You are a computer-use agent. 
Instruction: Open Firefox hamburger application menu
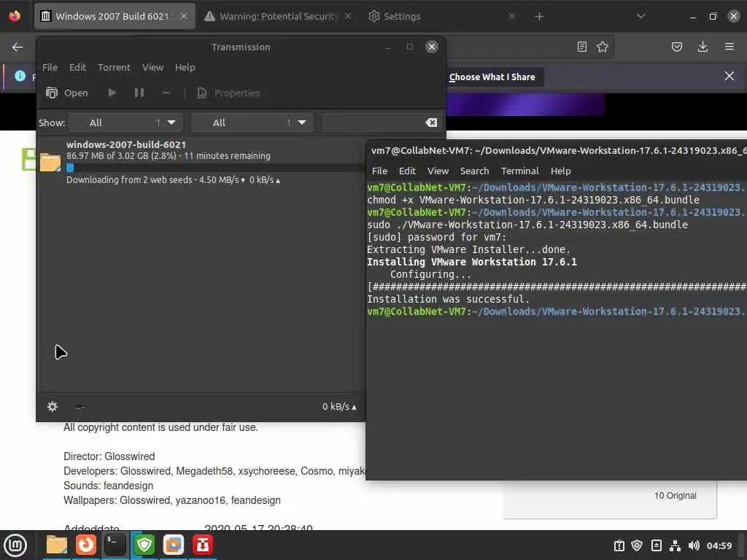729,47
